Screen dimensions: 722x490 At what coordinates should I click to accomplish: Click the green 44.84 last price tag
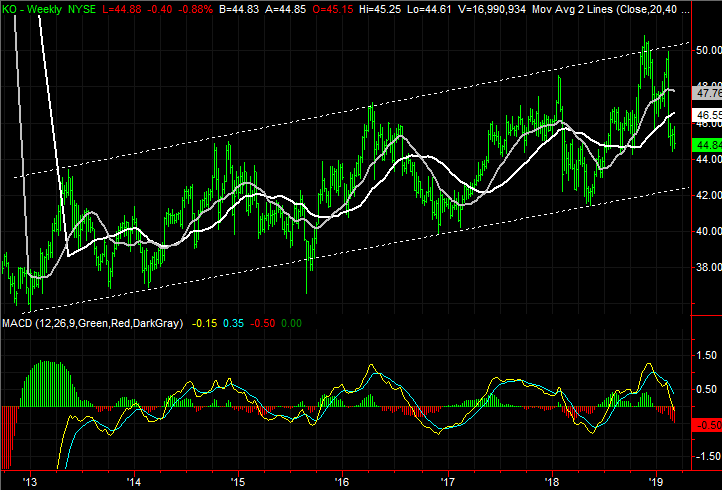707,145
